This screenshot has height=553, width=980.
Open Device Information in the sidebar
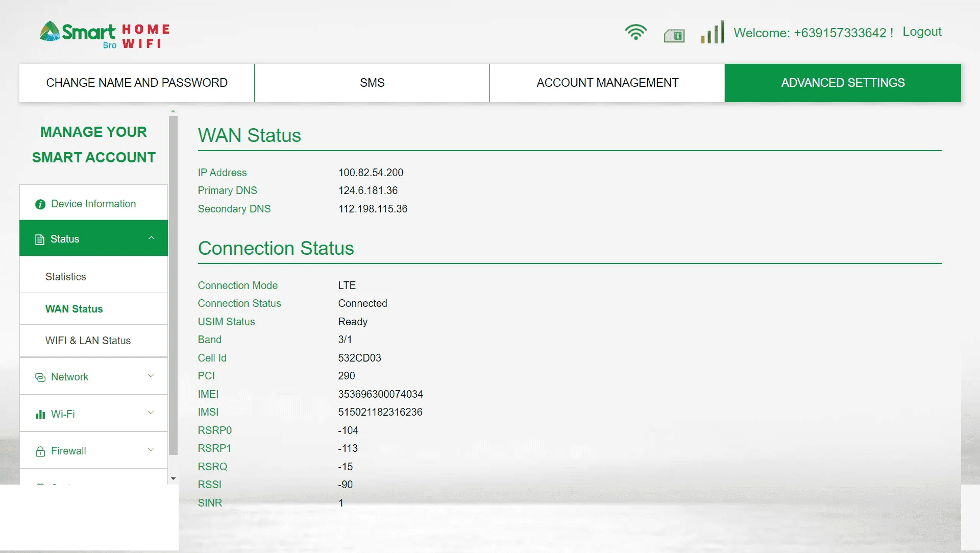pos(93,204)
